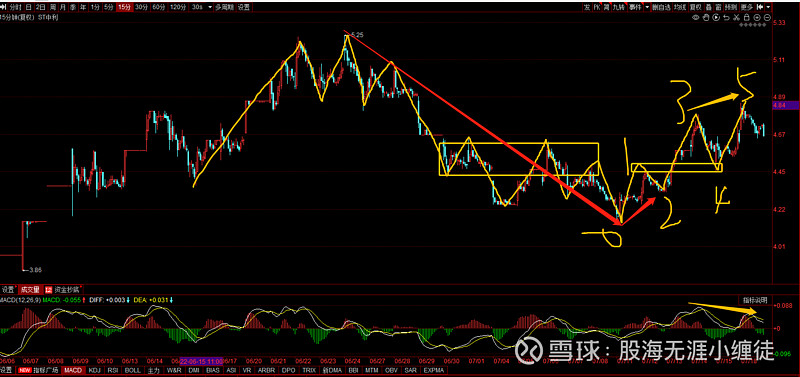Screen dimensions: 800x377
Task: Click the eye visibility icon above the chart
Action: point(696,17)
